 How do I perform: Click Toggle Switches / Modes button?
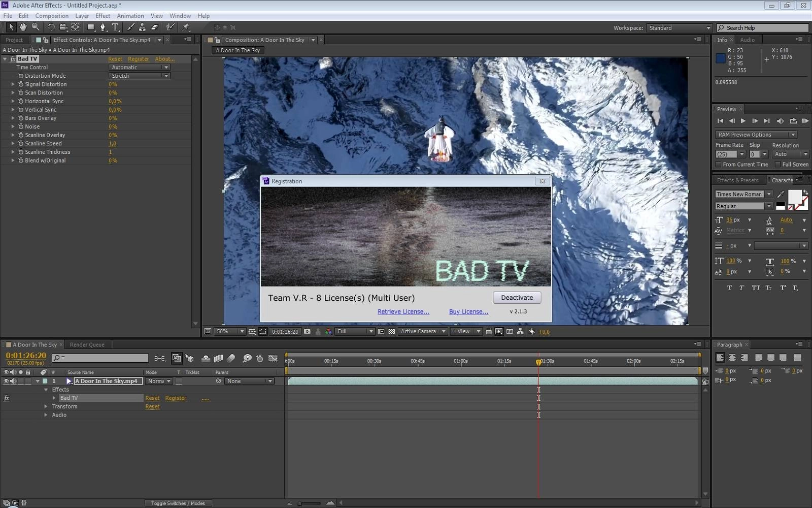178,503
